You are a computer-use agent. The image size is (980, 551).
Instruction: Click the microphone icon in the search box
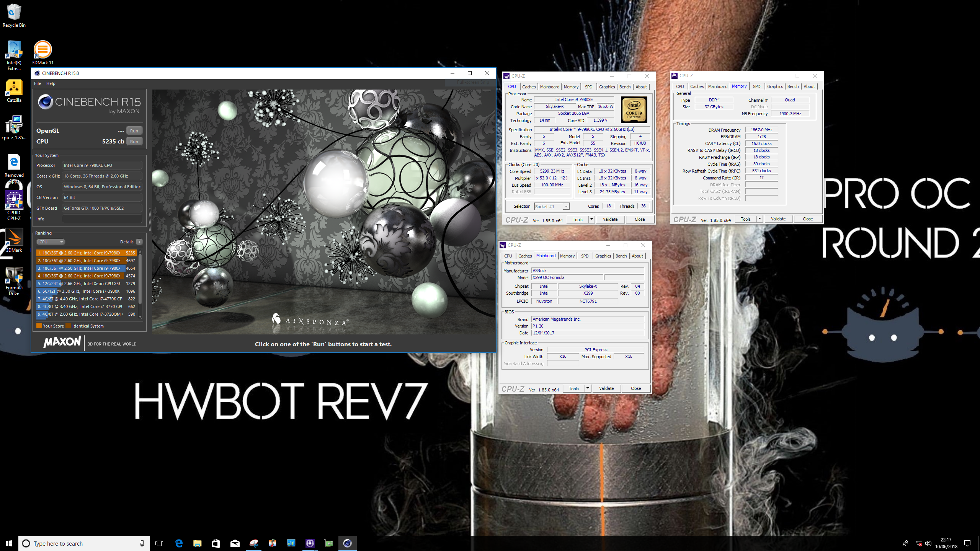pos(142,543)
